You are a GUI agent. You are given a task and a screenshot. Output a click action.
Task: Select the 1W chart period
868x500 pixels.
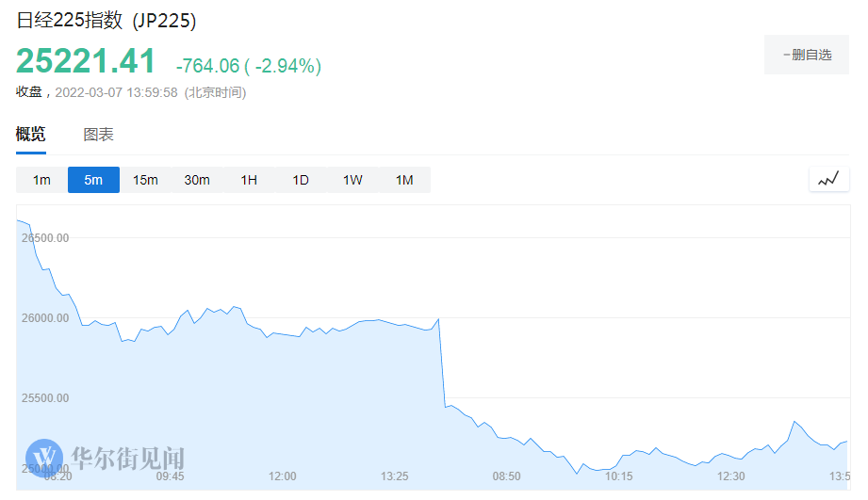click(352, 180)
